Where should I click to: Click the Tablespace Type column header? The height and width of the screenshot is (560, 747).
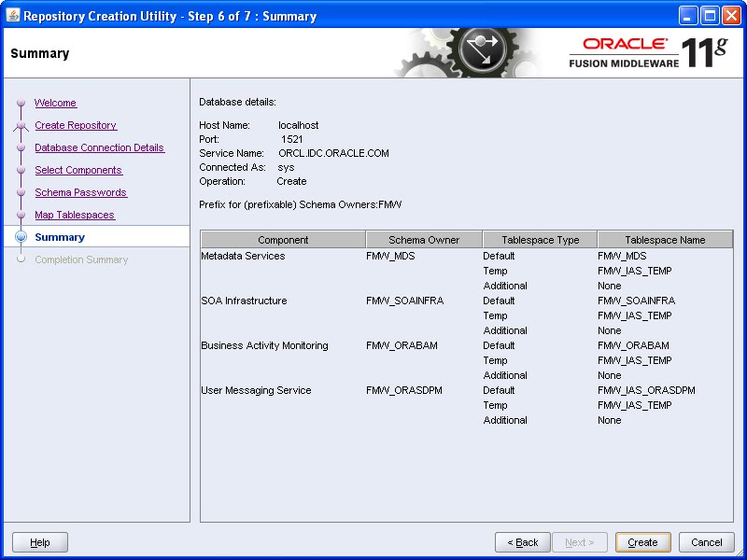[x=541, y=240]
